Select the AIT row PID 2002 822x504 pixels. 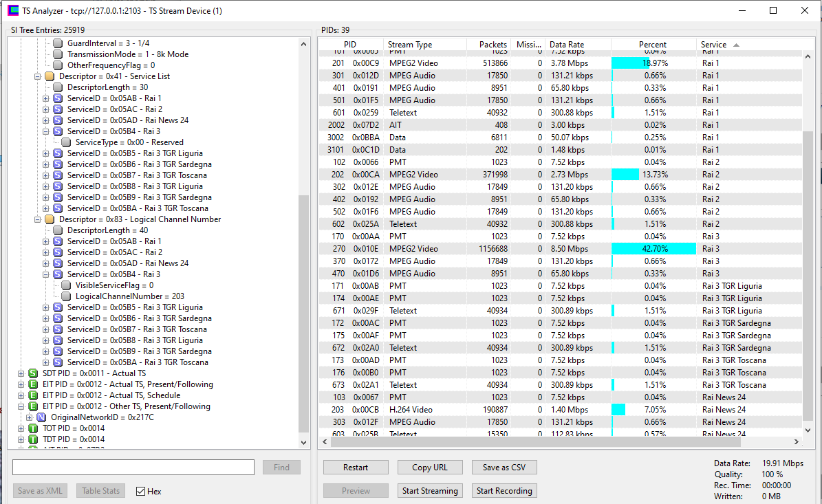[561, 125]
